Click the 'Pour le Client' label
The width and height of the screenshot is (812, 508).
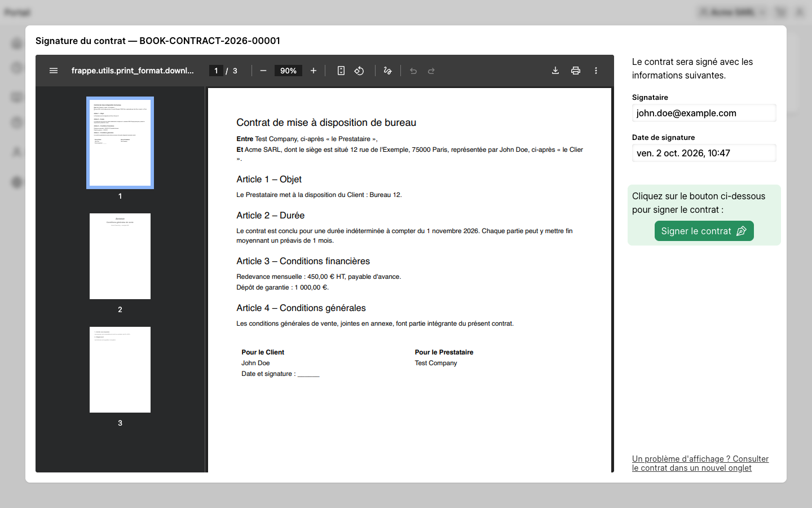point(263,352)
